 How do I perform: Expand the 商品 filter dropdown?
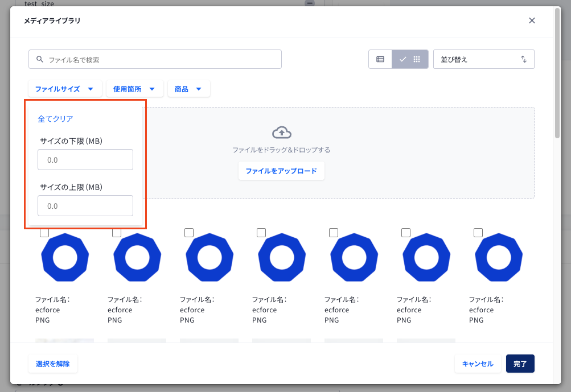(x=188, y=89)
